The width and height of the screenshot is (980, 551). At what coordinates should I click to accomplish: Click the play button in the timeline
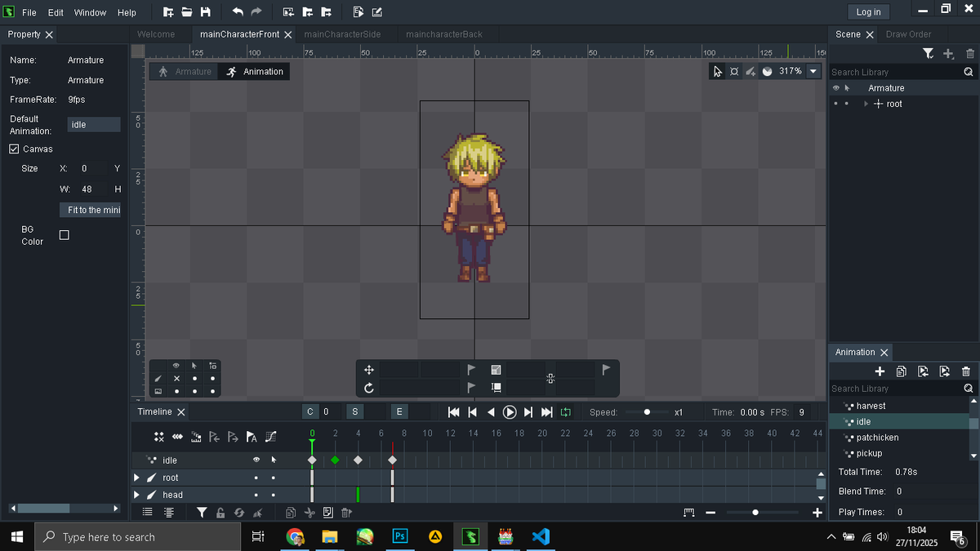click(510, 412)
